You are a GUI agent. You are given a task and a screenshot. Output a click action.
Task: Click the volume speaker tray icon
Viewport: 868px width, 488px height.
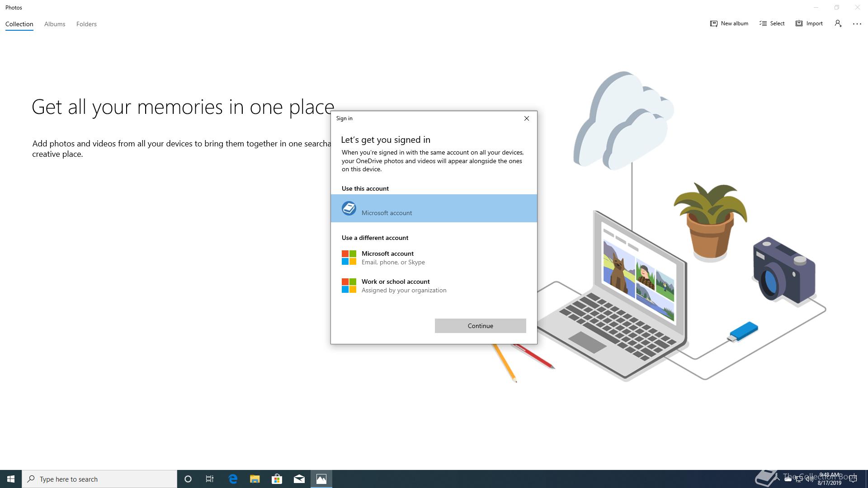(810, 479)
